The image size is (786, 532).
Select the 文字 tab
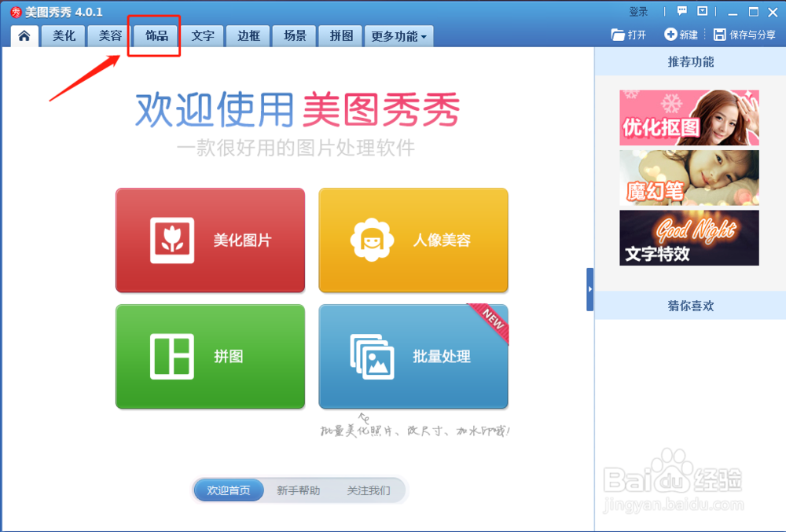[203, 35]
